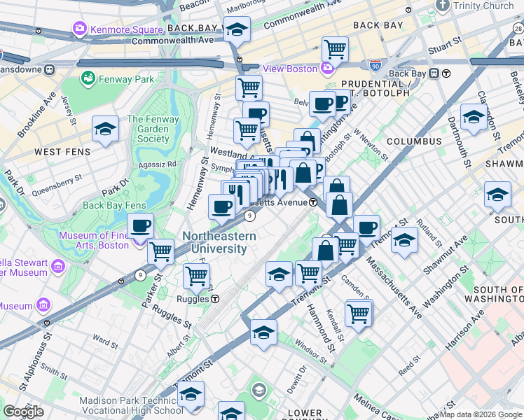Click the Ruggles T station icon

click(x=216, y=299)
